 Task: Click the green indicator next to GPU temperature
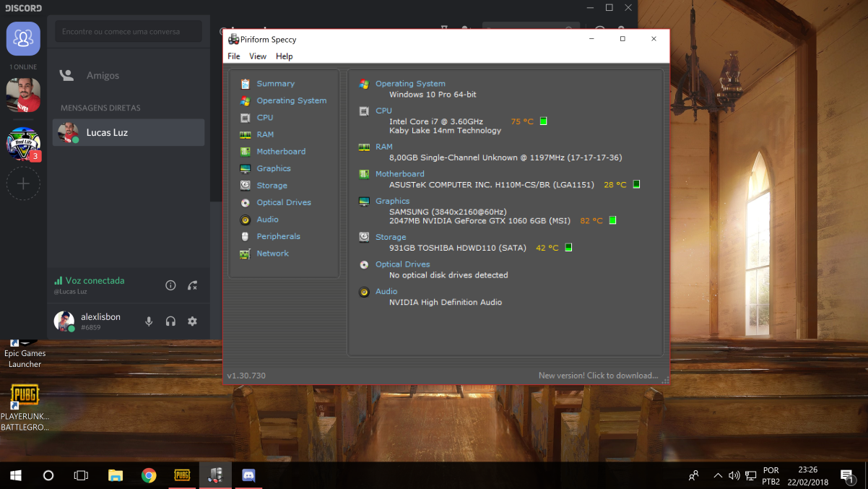[613, 221]
